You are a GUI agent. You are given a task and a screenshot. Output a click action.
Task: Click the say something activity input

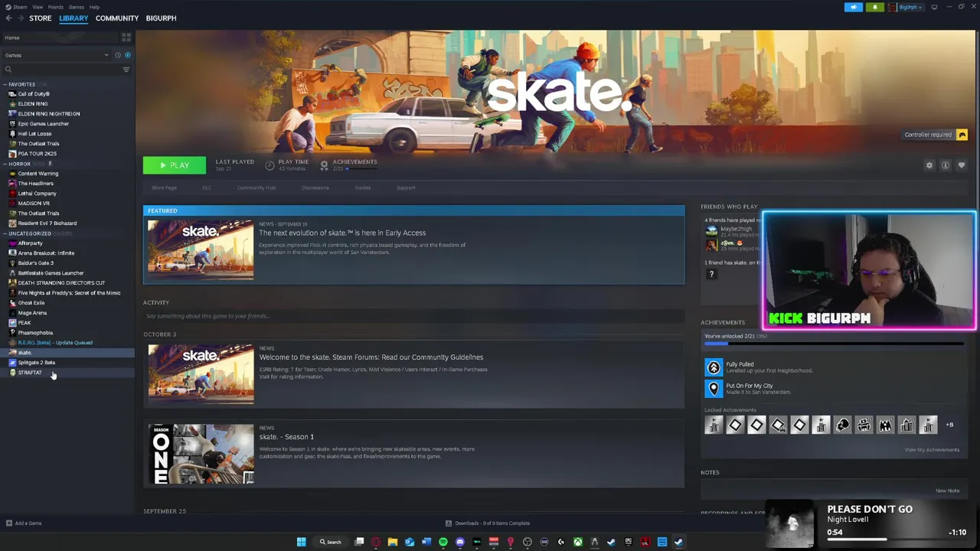point(413,316)
